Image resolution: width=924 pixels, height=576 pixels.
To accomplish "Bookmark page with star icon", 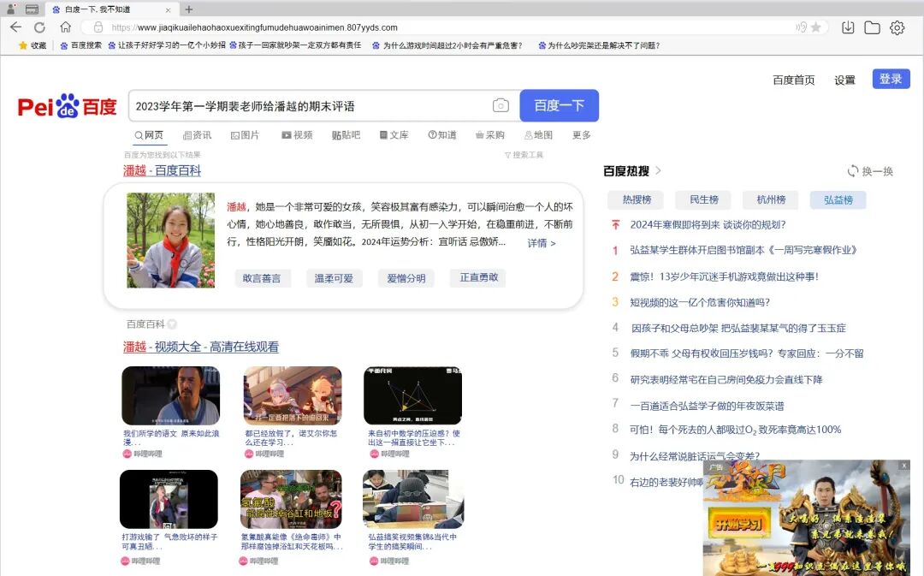I will (816, 27).
